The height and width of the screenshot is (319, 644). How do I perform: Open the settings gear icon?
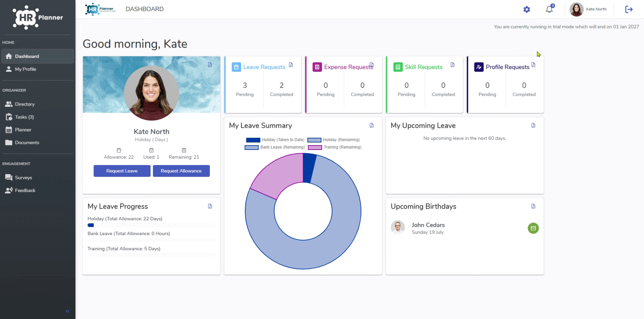click(x=527, y=9)
